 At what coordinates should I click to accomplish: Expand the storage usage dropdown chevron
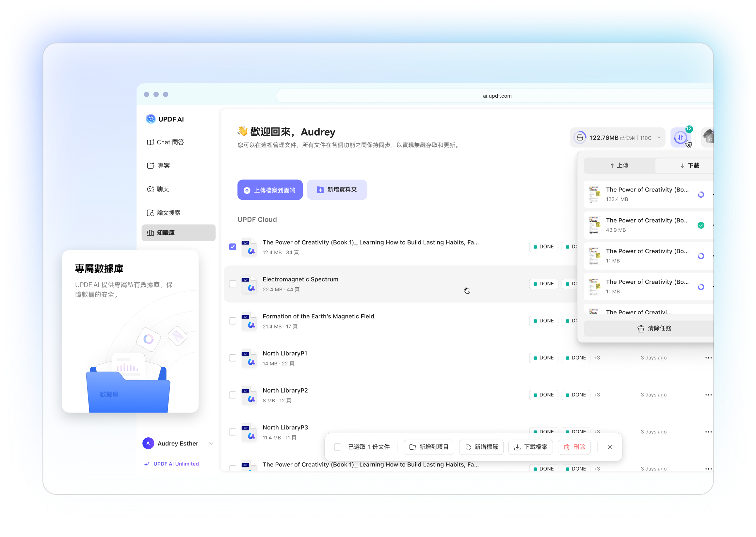(x=659, y=138)
